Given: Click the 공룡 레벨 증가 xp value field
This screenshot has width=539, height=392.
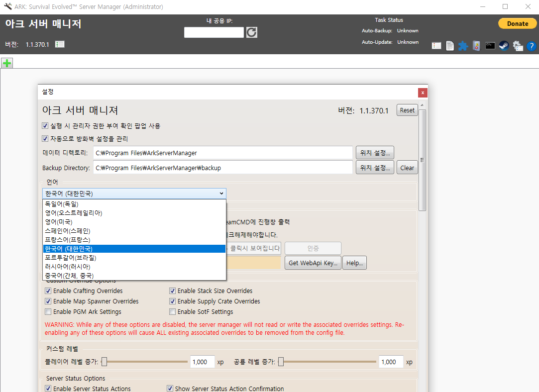Looking at the screenshot, I should (391, 362).
